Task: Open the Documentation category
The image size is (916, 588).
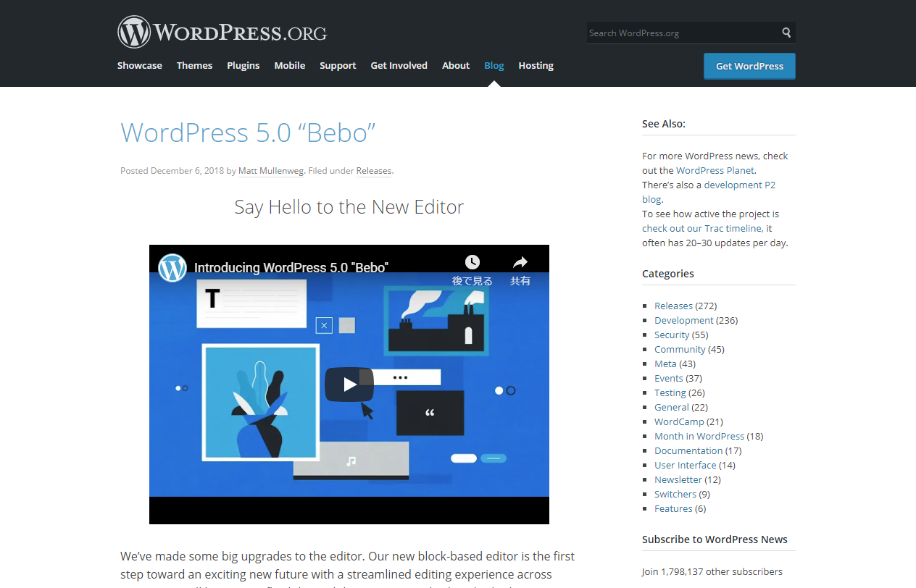Action: pyautogui.click(x=688, y=450)
